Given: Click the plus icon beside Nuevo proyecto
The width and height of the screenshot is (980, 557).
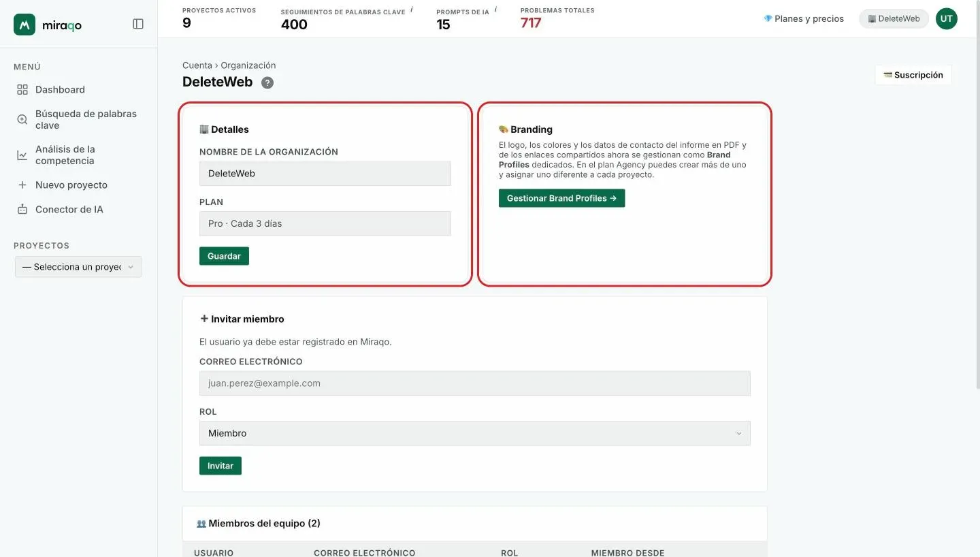Looking at the screenshot, I should pyautogui.click(x=22, y=185).
